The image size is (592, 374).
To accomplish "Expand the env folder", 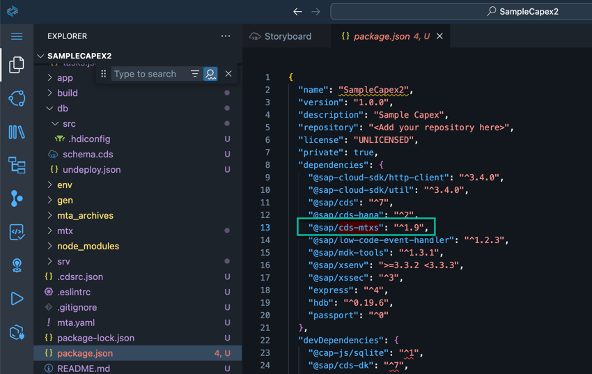I will [x=65, y=185].
